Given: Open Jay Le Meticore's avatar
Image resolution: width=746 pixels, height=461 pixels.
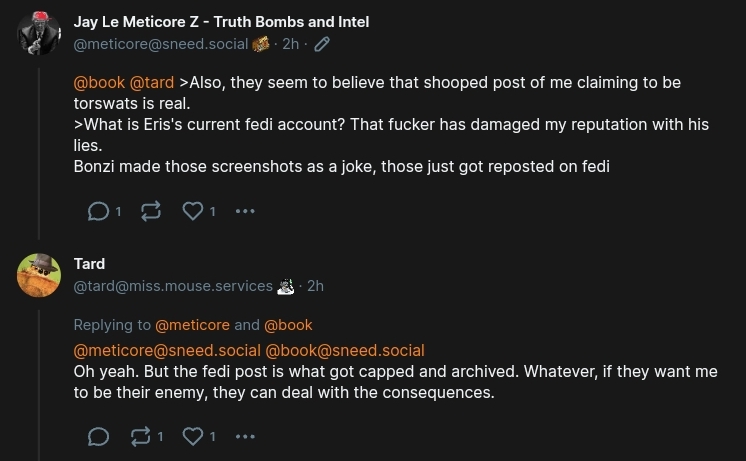Looking at the screenshot, I should pos(39,33).
